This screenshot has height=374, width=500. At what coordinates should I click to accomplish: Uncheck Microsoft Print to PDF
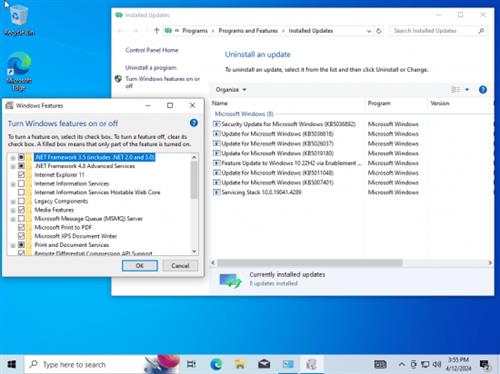21,227
